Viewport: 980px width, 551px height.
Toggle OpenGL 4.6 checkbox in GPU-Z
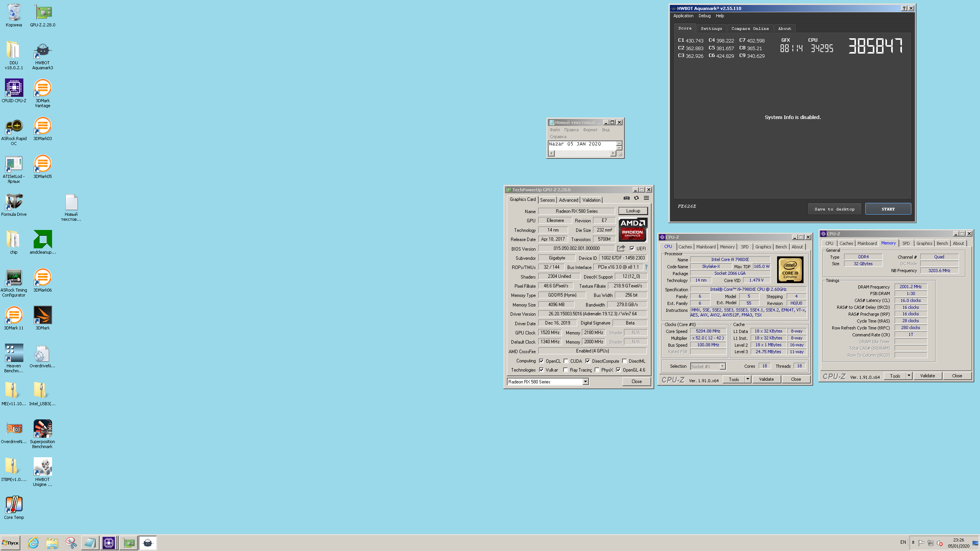tap(618, 370)
